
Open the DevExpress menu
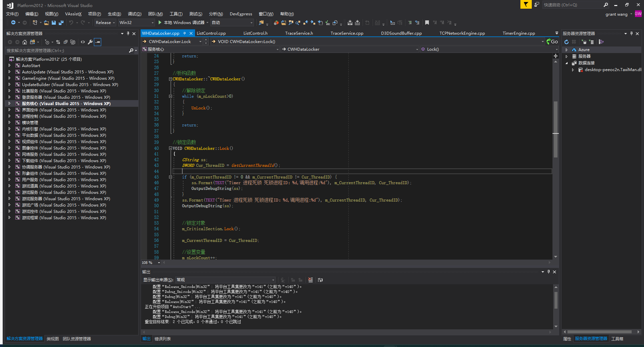241,14
